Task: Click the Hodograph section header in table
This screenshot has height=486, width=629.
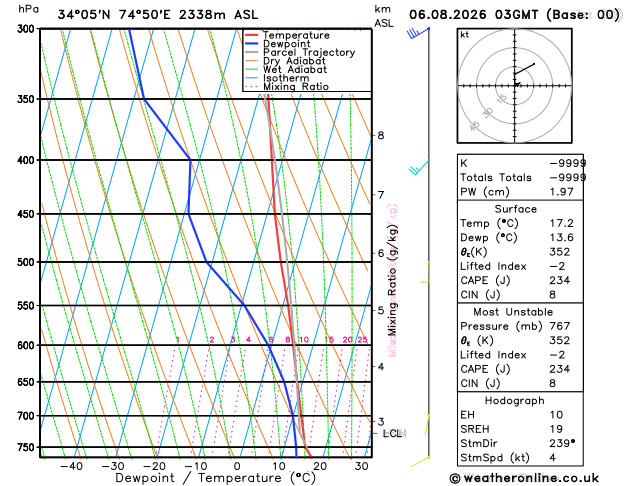Action: click(x=515, y=401)
